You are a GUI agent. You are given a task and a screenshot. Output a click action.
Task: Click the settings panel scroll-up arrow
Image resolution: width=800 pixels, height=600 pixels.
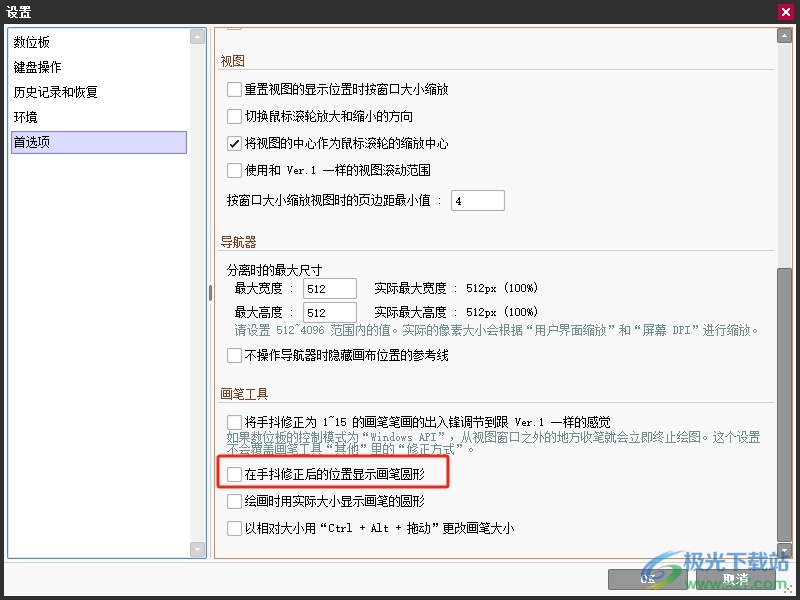tap(784, 36)
